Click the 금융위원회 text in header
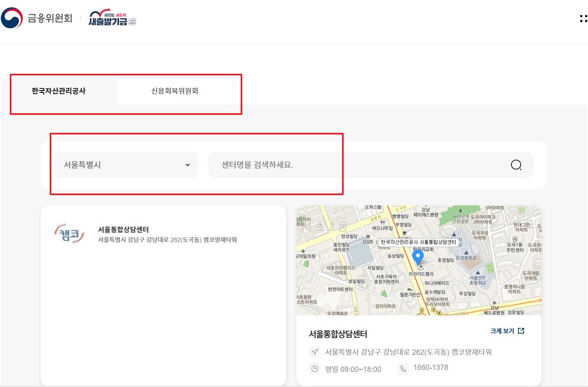Viewport: 588px width, 387px height. coord(50,18)
